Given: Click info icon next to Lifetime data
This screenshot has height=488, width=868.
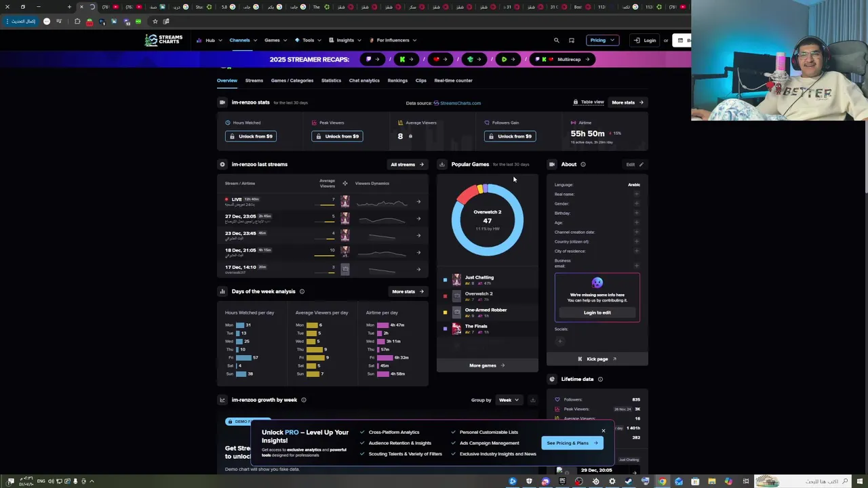Looking at the screenshot, I should (600, 379).
